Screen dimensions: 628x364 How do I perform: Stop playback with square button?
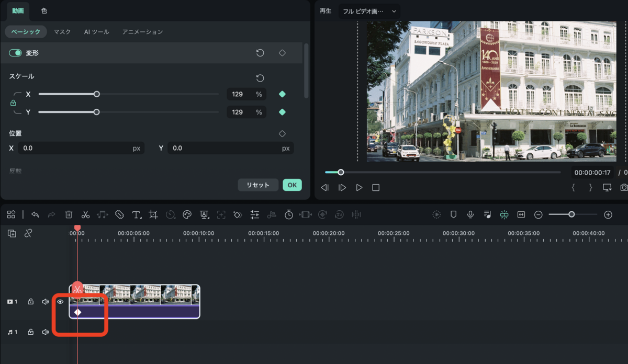(376, 187)
